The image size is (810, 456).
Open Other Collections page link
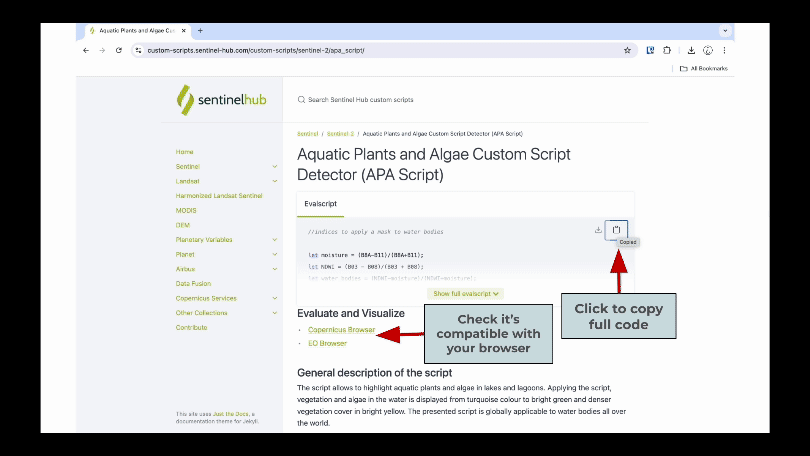[201, 313]
